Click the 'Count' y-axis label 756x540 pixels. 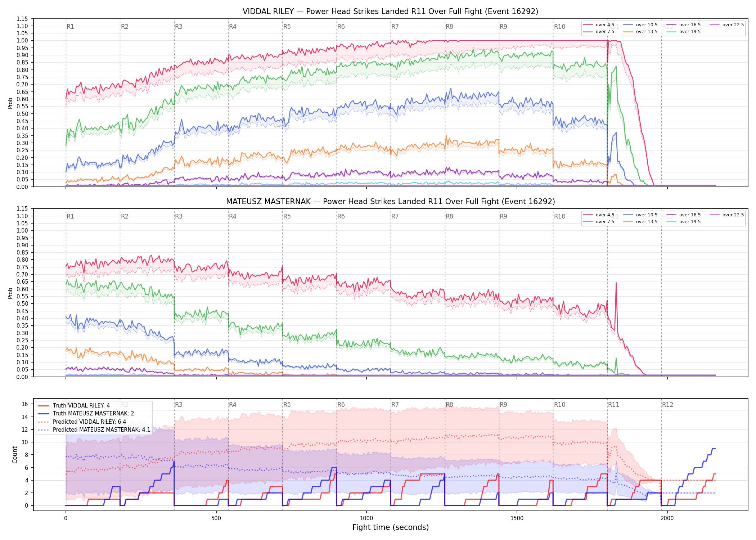15,455
